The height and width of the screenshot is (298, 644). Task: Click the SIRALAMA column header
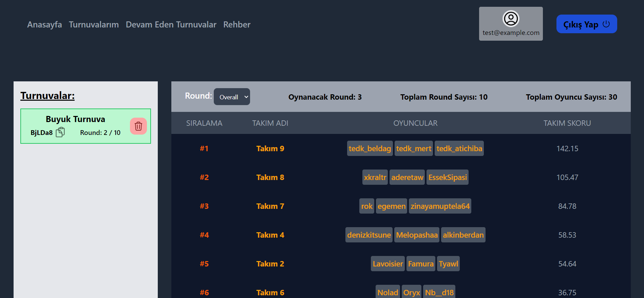pyautogui.click(x=204, y=123)
